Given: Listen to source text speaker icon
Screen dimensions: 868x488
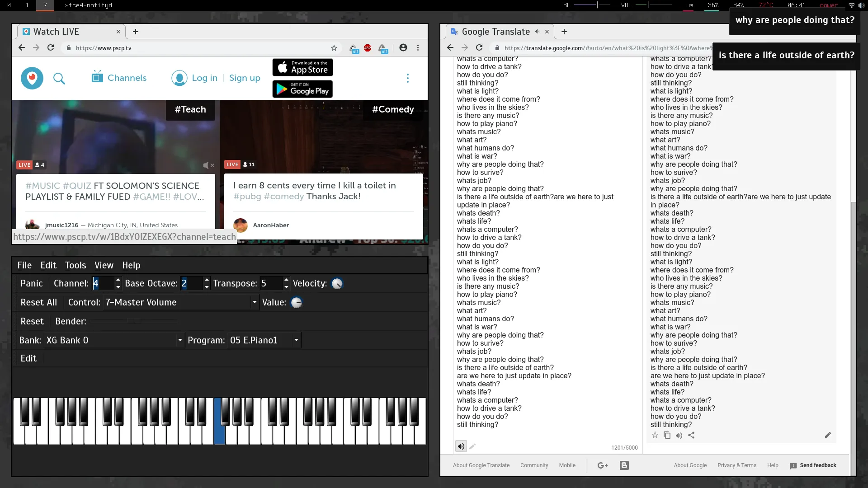Looking at the screenshot, I should (x=461, y=446).
